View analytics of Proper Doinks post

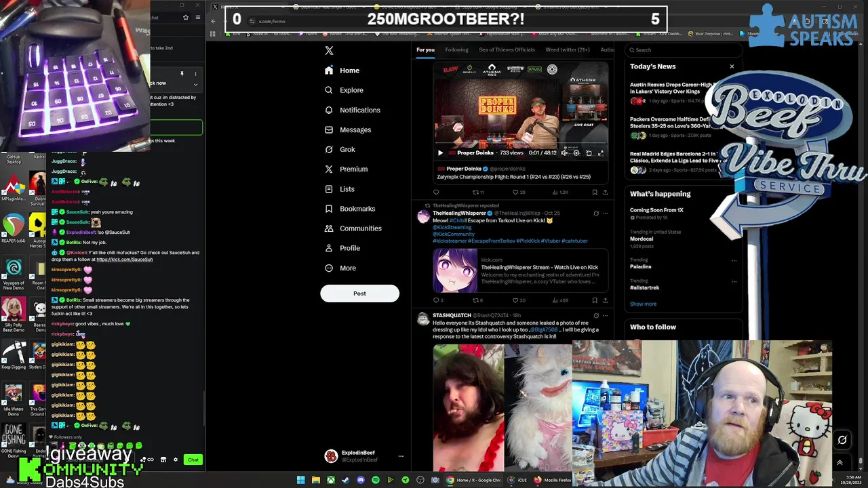pyautogui.click(x=559, y=192)
